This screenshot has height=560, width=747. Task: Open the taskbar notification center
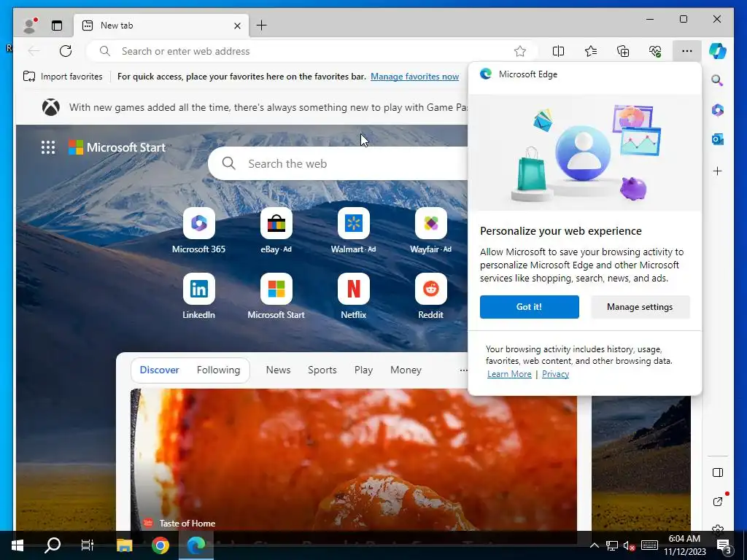tap(724, 545)
